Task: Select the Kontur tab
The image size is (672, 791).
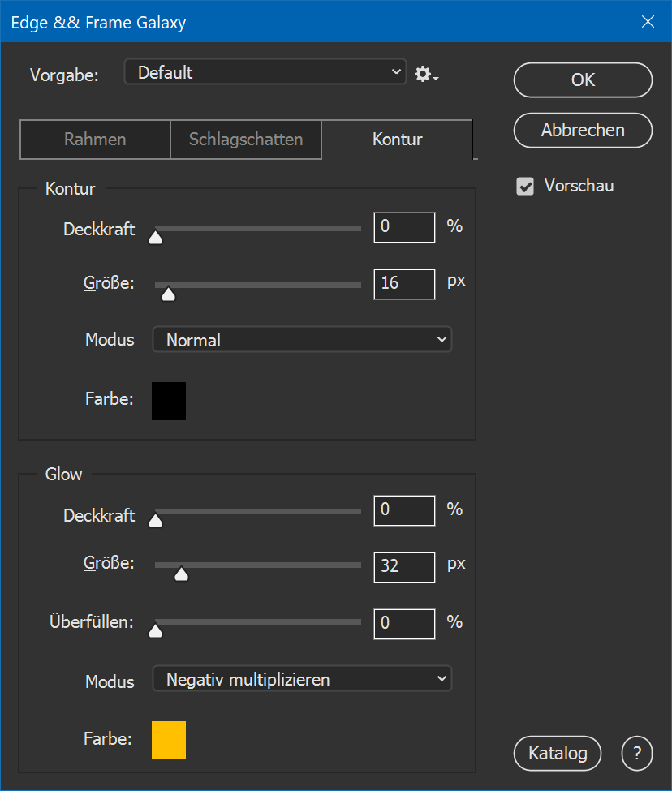Action: [397, 140]
